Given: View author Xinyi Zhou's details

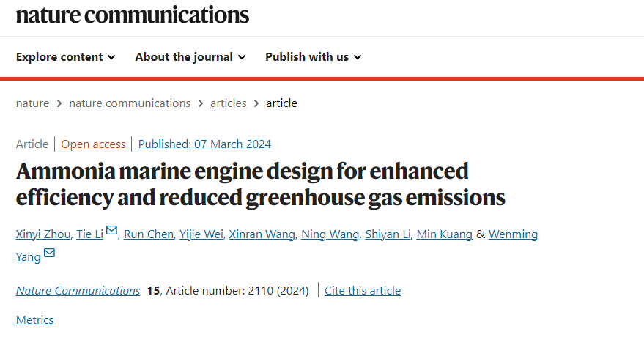Looking at the screenshot, I should pyautogui.click(x=43, y=234).
